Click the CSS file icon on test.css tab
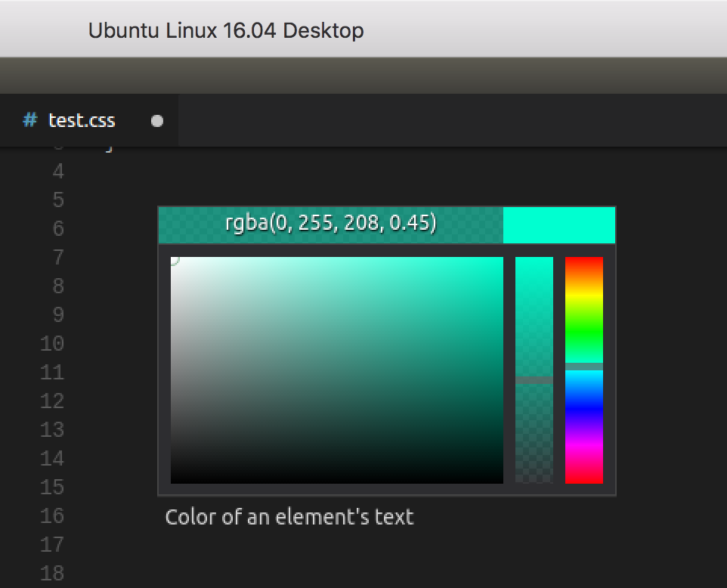The image size is (727, 588). 30,120
